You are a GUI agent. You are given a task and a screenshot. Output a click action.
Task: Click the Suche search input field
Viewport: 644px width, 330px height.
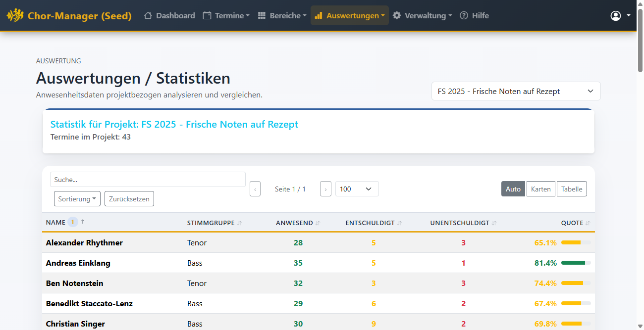point(148,180)
